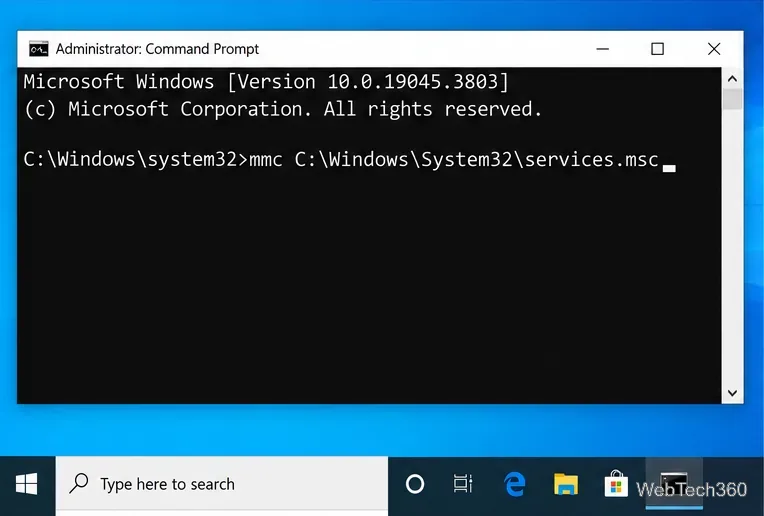Click the vertical scrollbar thumb
764x516 pixels.
[732, 99]
